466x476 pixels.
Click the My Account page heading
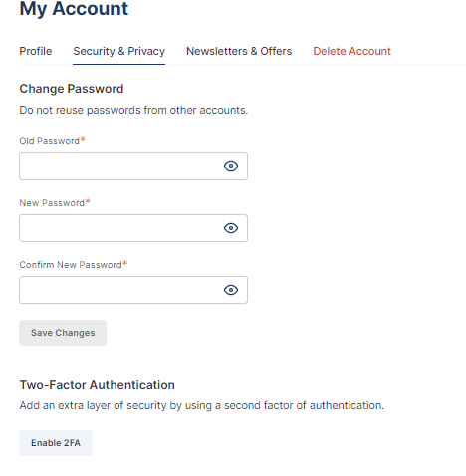[74, 9]
